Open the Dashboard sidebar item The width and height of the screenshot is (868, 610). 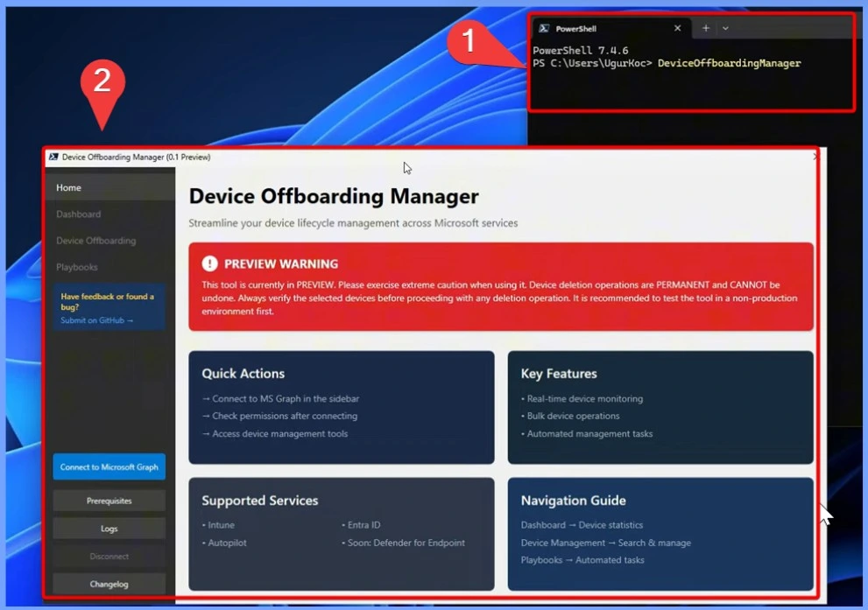click(109, 214)
